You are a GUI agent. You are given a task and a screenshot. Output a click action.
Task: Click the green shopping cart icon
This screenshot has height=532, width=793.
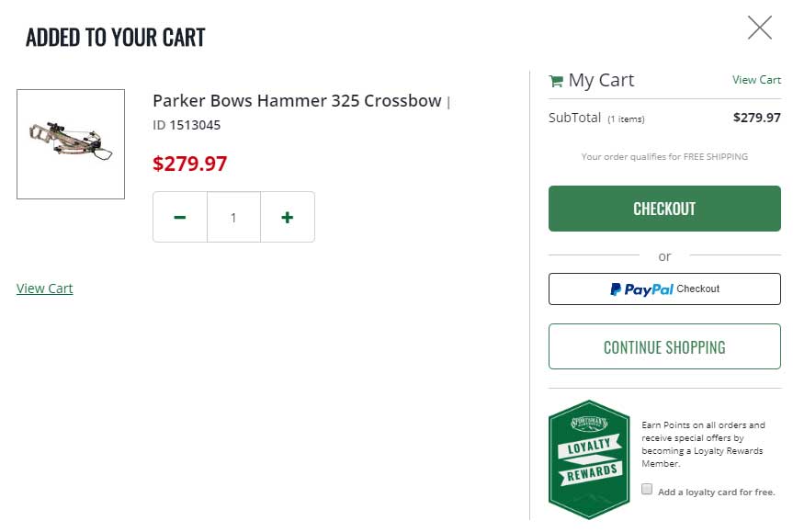coord(556,81)
